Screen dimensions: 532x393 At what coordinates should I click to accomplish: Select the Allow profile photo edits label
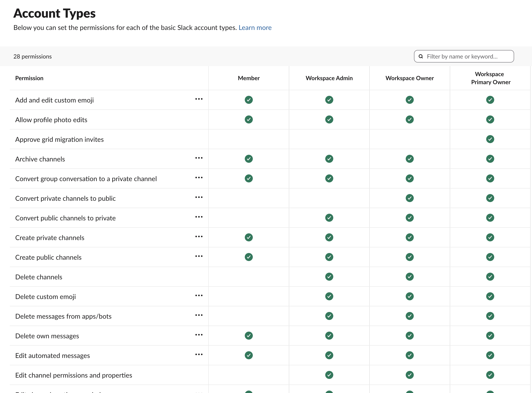(x=51, y=120)
